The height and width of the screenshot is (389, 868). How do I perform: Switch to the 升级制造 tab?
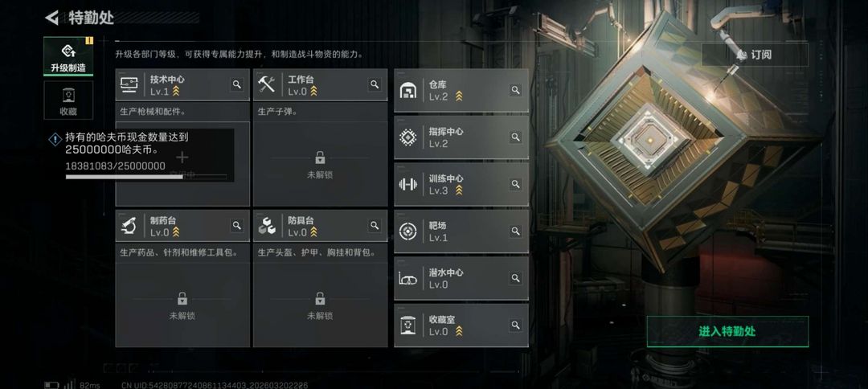click(68, 56)
